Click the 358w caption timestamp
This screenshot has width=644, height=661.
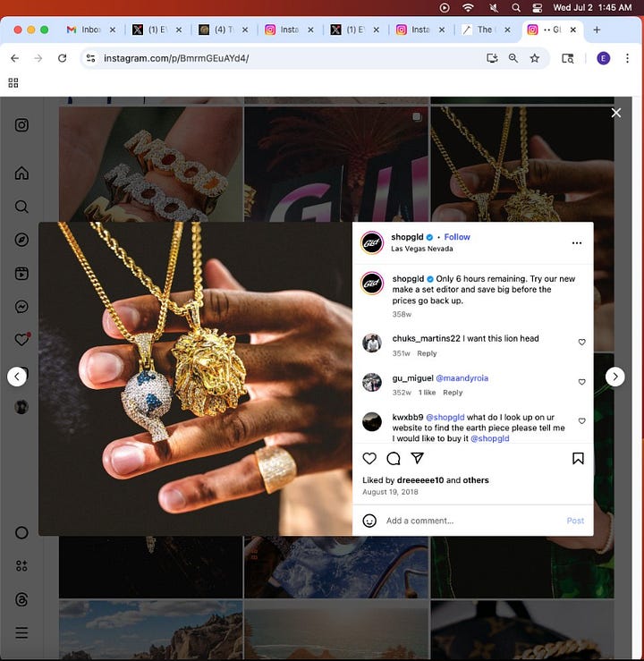point(402,315)
